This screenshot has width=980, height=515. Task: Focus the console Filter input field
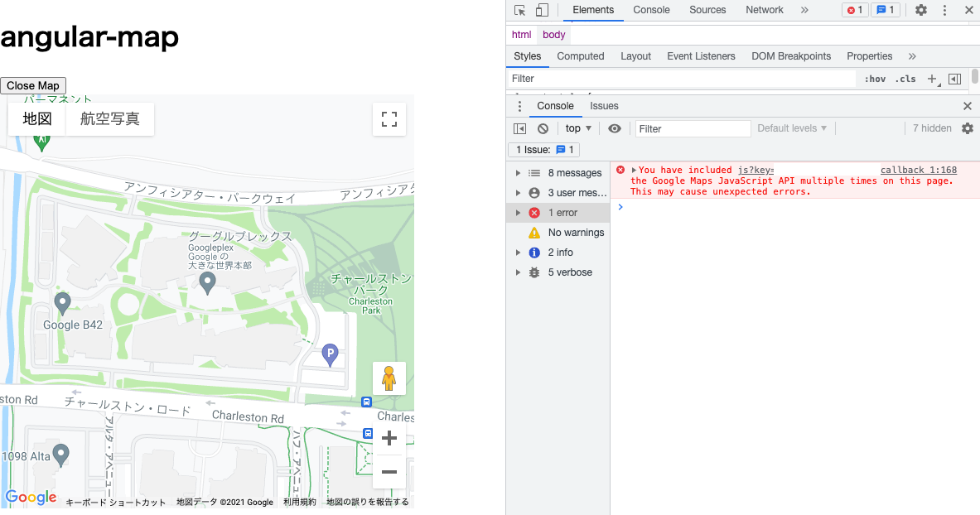(693, 129)
